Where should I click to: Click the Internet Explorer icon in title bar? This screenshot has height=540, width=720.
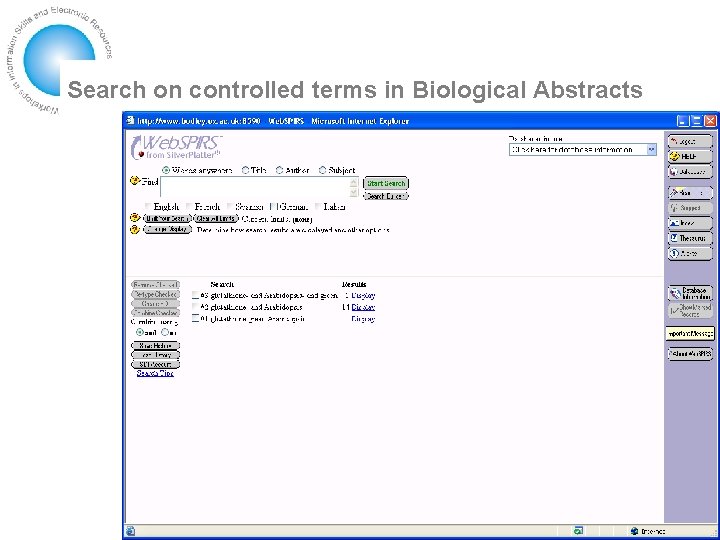(130, 121)
